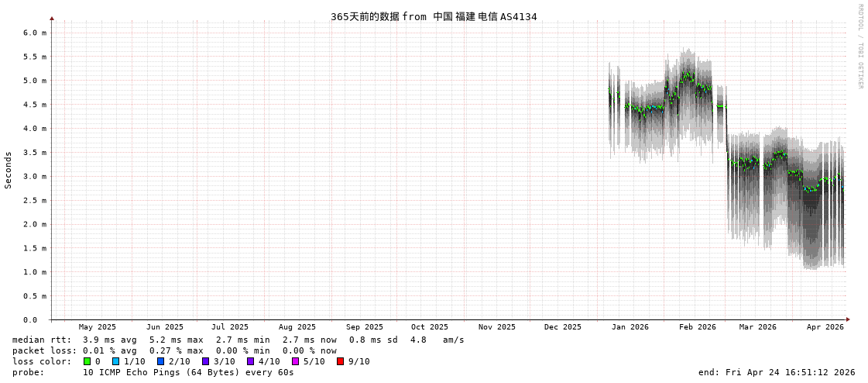This screenshot has height=383, width=868.
Task: Click the median rtt statistics line
Action: click(238, 340)
